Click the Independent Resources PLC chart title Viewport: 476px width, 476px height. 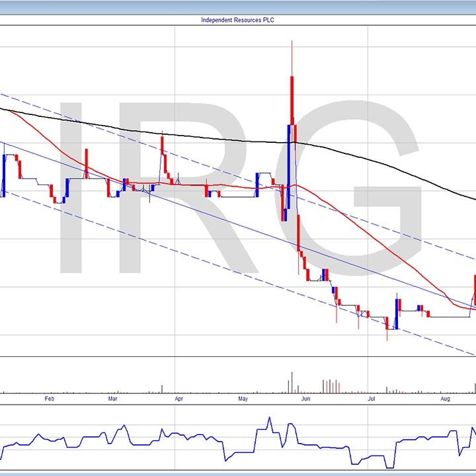(x=237, y=20)
